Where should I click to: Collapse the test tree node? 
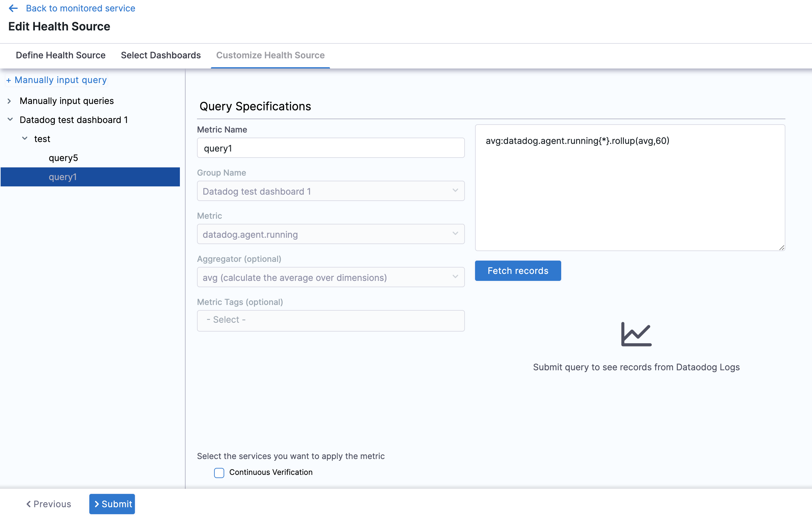25,139
